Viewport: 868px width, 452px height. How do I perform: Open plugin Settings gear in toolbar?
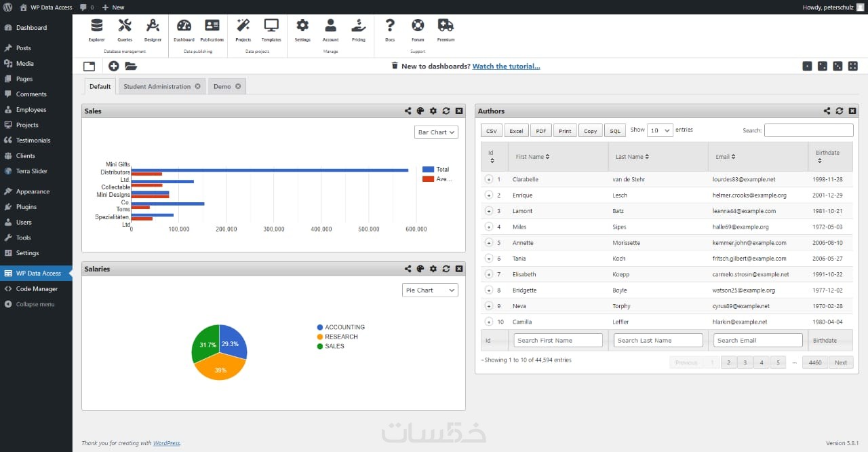click(x=302, y=30)
